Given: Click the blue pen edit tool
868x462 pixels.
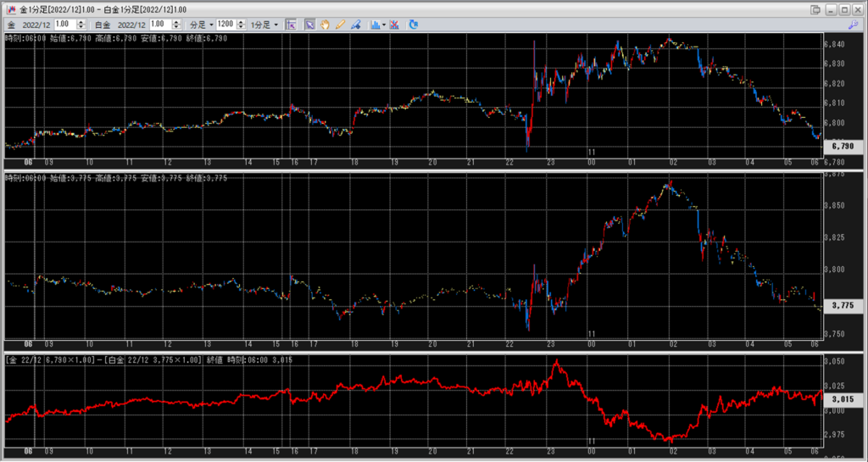Looking at the screenshot, I should click(355, 25).
